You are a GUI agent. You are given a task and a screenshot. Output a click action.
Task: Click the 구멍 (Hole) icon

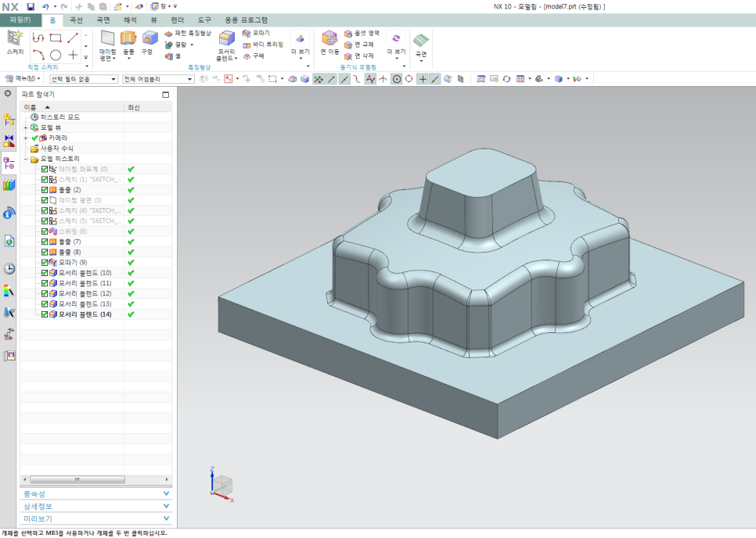pos(149,38)
